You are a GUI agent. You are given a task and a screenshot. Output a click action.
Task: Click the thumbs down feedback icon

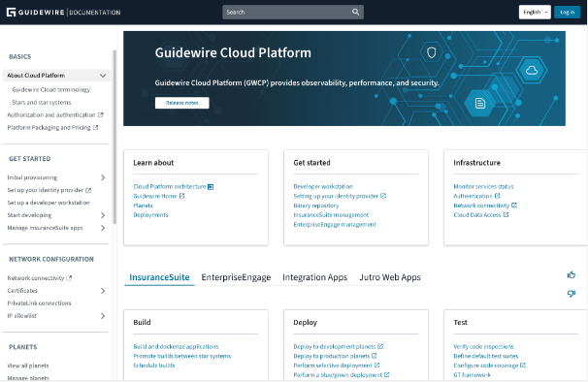point(572,294)
